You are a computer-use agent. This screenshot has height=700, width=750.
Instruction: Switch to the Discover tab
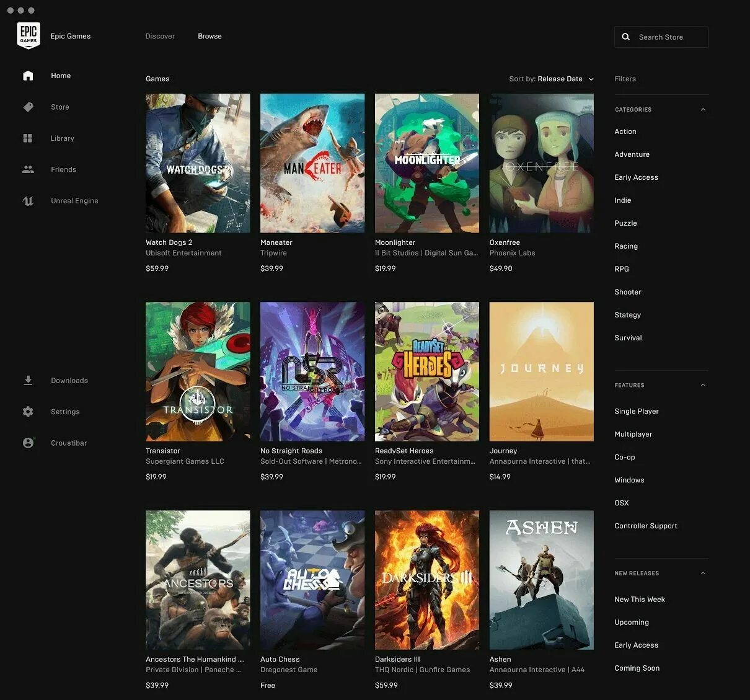(160, 36)
